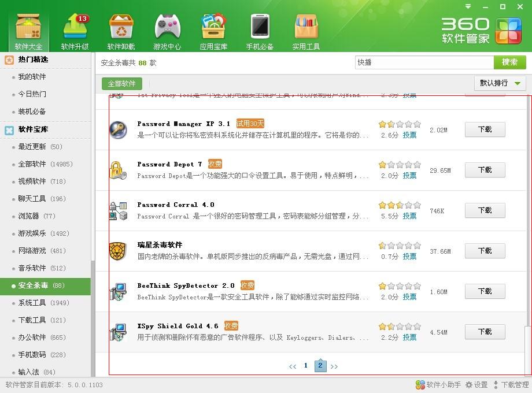The width and height of the screenshot is (532, 393).
Task: Open 下载管理 in the status bar
Action: pos(511,384)
